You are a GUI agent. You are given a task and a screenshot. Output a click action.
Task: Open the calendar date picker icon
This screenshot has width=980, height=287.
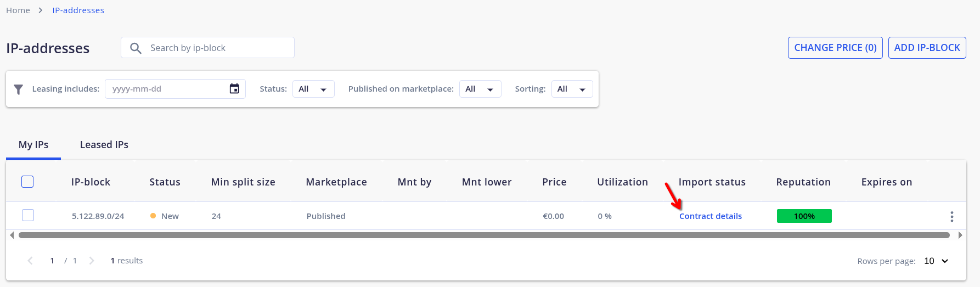234,88
